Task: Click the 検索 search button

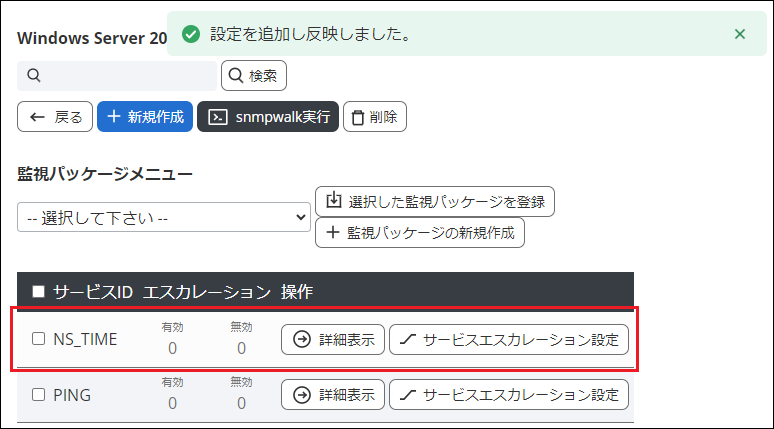Action: point(254,75)
